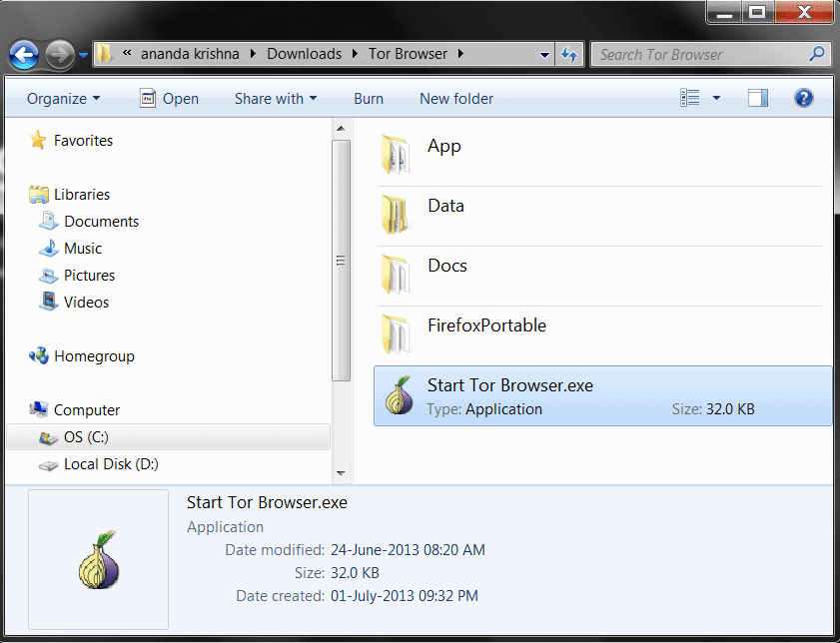This screenshot has width=840, height=643.
Task: Toggle the preview pane button
Action: (x=757, y=98)
